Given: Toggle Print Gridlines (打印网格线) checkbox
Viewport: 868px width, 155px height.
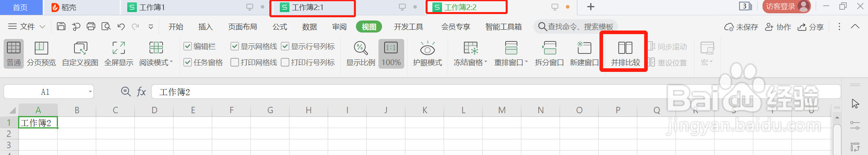Looking at the screenshot, I should pos(234,62).
